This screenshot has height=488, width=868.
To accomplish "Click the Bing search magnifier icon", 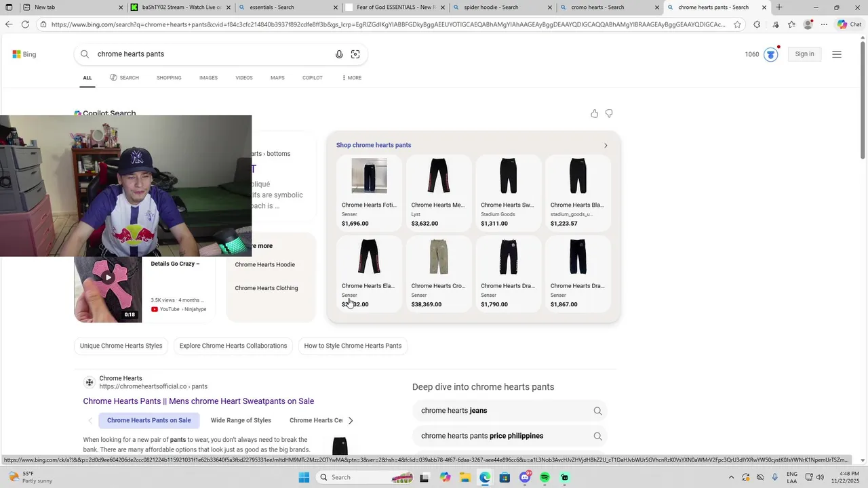I will click(85, 54).
